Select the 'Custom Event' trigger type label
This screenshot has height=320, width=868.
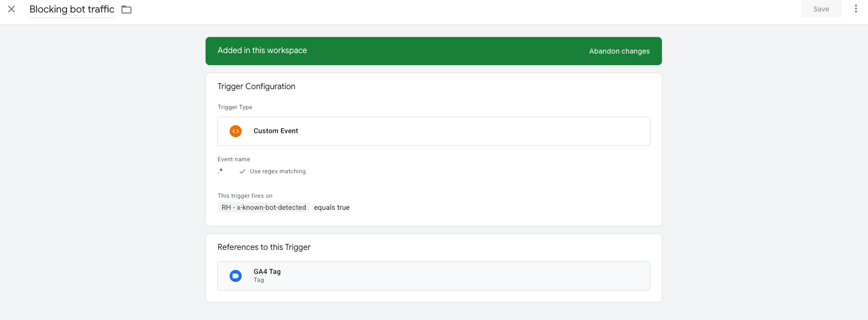[276, 131]
